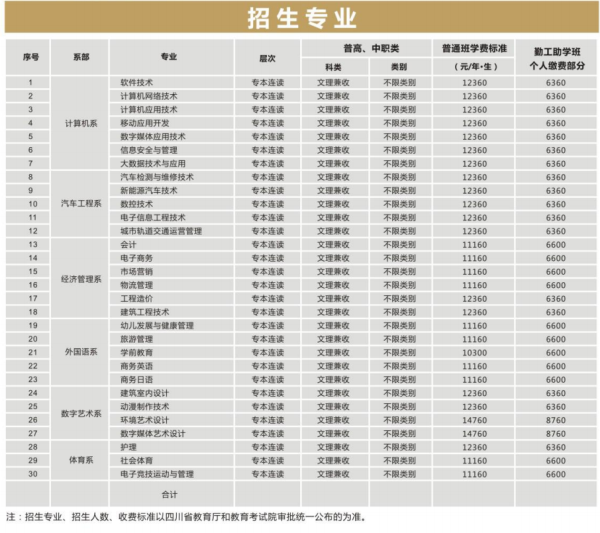Click the 数字媒体艺术设计 major cell

pyautogui.click(x=171, y=434)
